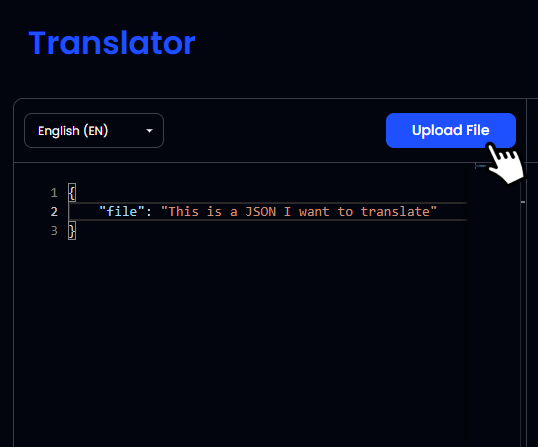
Task: Click the word "This" in the string
Action: click(184, 212)
